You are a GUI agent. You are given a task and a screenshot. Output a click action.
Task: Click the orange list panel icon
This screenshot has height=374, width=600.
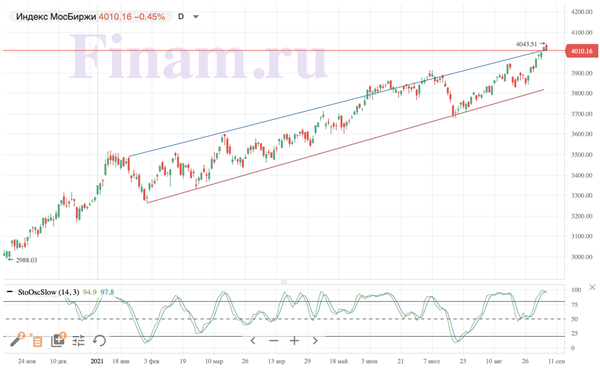click(x=37, y=341)
